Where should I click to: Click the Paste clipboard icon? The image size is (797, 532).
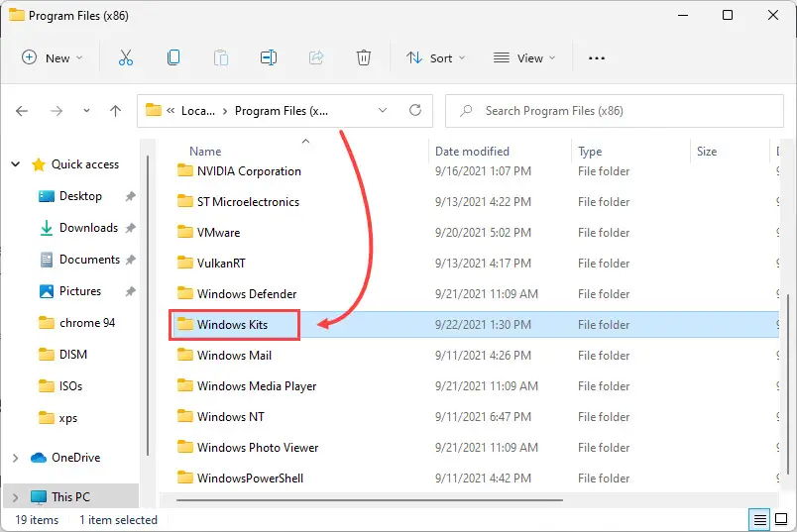[221, 57]
